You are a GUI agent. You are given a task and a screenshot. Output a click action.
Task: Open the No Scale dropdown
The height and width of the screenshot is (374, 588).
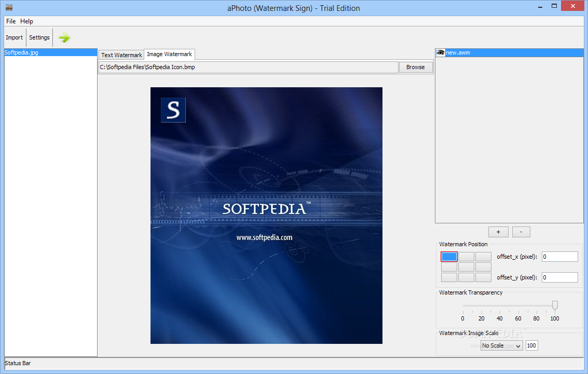(502, 345)
